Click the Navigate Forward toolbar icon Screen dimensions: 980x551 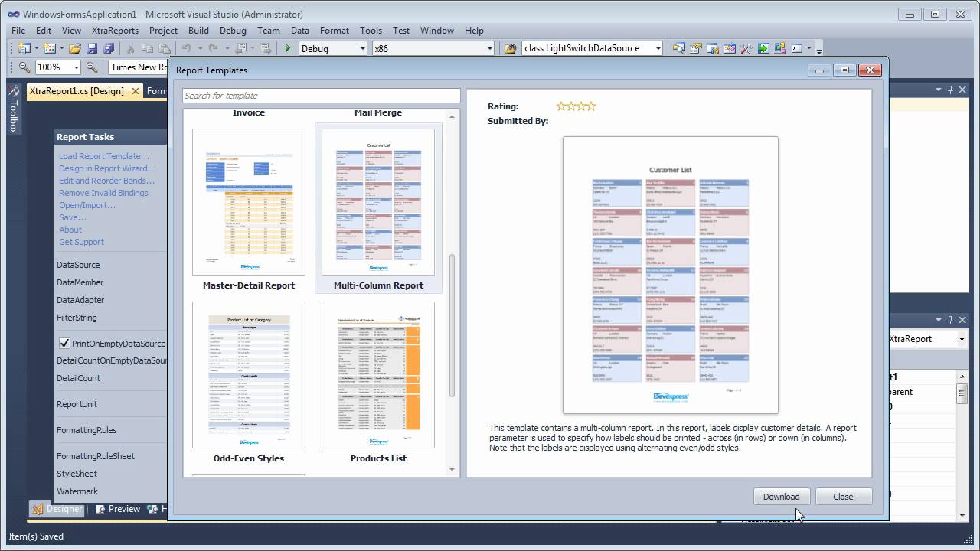pyautogui.click(x=266, y=48)
